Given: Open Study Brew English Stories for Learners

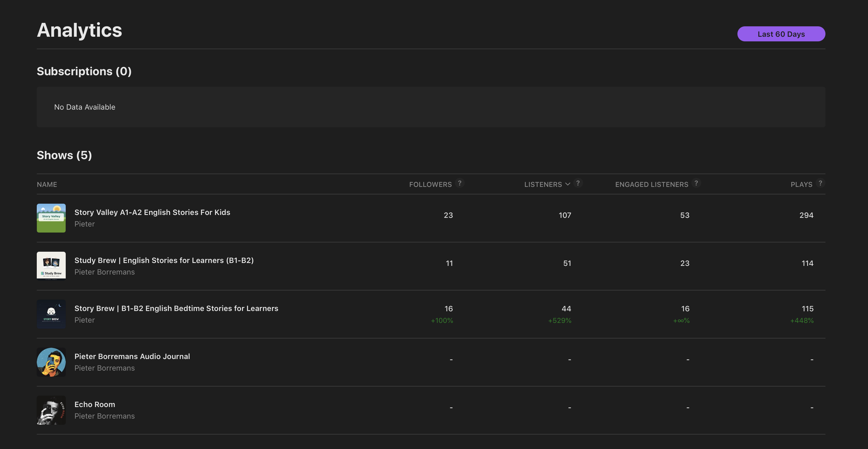Looking at the screenshot, I should (x=164, y=260).
